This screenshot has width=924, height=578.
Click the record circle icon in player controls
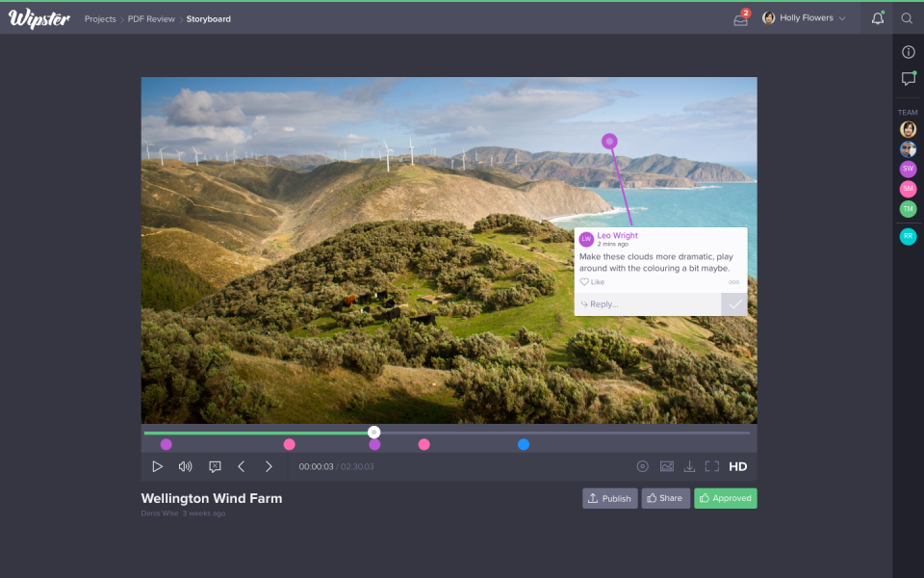[642, 465]
